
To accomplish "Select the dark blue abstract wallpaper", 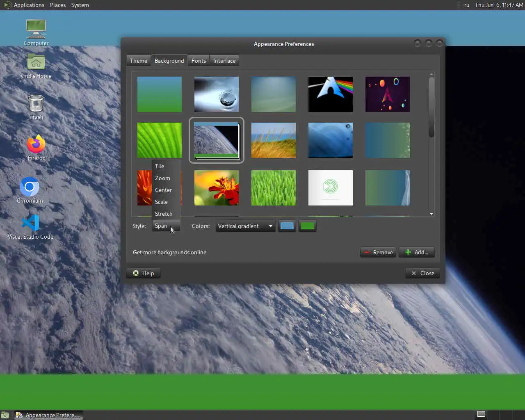I will click(331, 140).
